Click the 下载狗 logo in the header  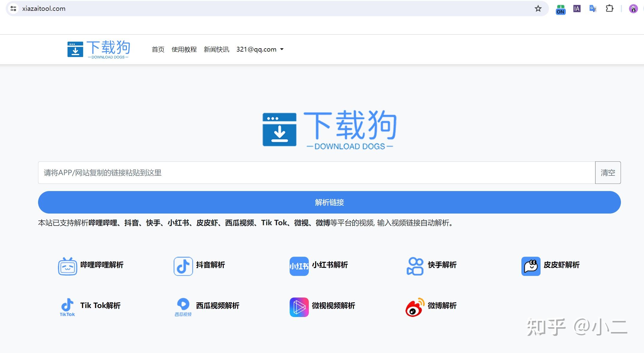tap(99, 49)
